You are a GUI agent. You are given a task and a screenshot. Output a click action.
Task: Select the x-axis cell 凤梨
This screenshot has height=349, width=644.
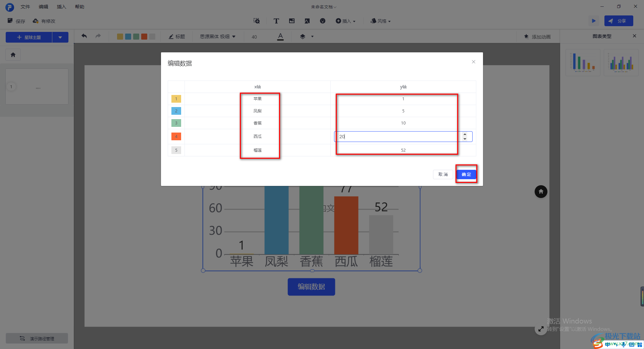click(x=258, y=111)
